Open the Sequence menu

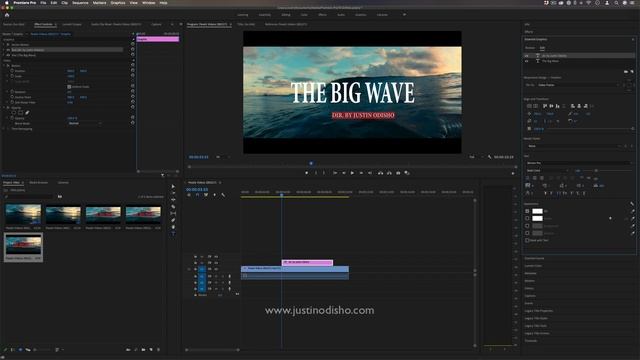(x=80, y=3)
